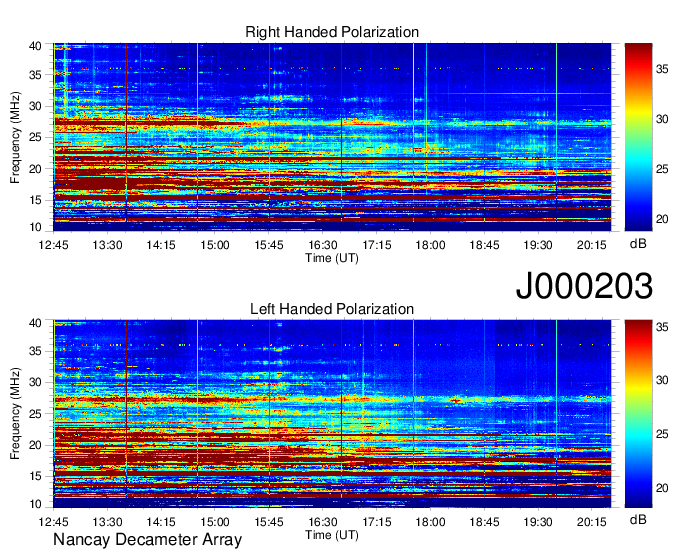Click the Right Handed plot's dB colorbar

(x=638, y=137)
